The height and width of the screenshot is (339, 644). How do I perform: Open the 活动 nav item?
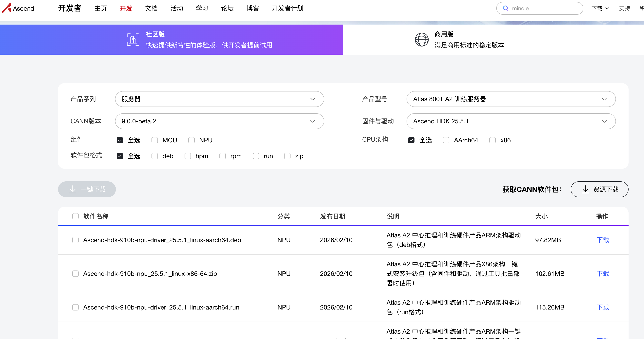tap(176, 8)
